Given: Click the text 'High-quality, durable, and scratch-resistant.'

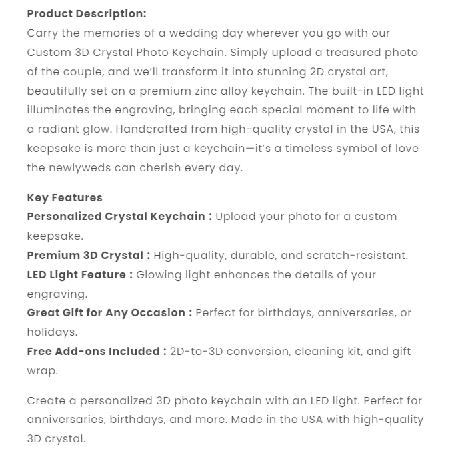Looking at the screenshot, I should [281, 256].
